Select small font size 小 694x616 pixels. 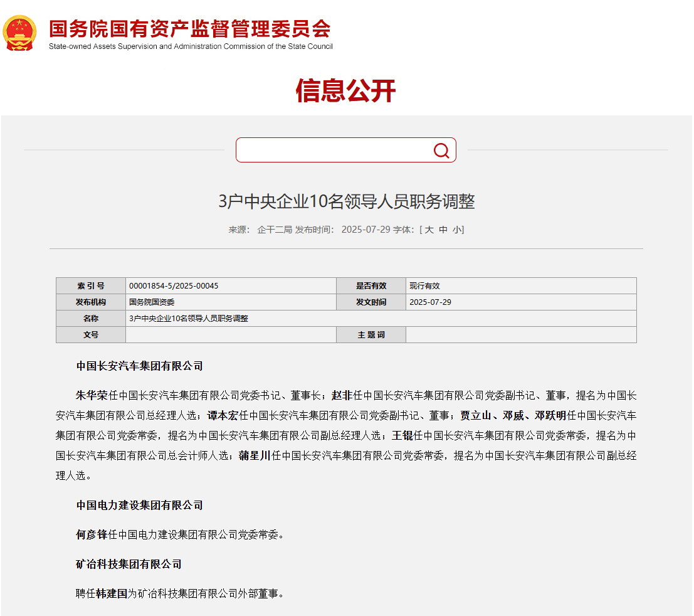[x=456, y=230]
